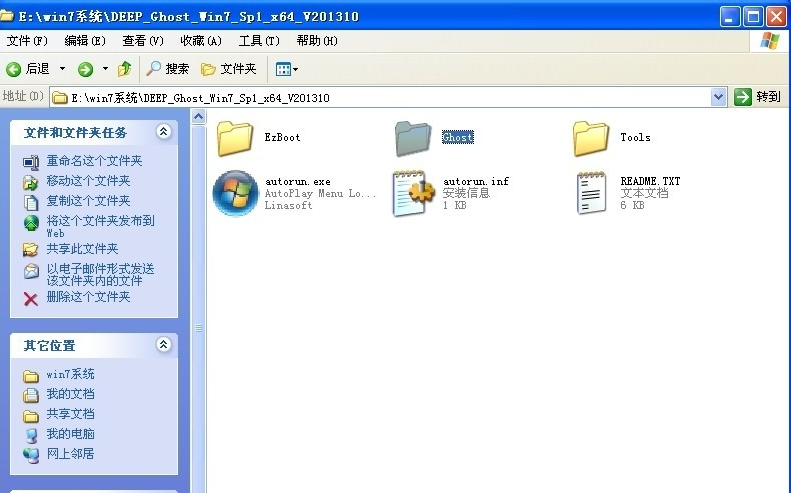The width and height of the screenshot is (791, 493).
Task: Open the 编辑(E) menu
Action: (x=85, y=41)
